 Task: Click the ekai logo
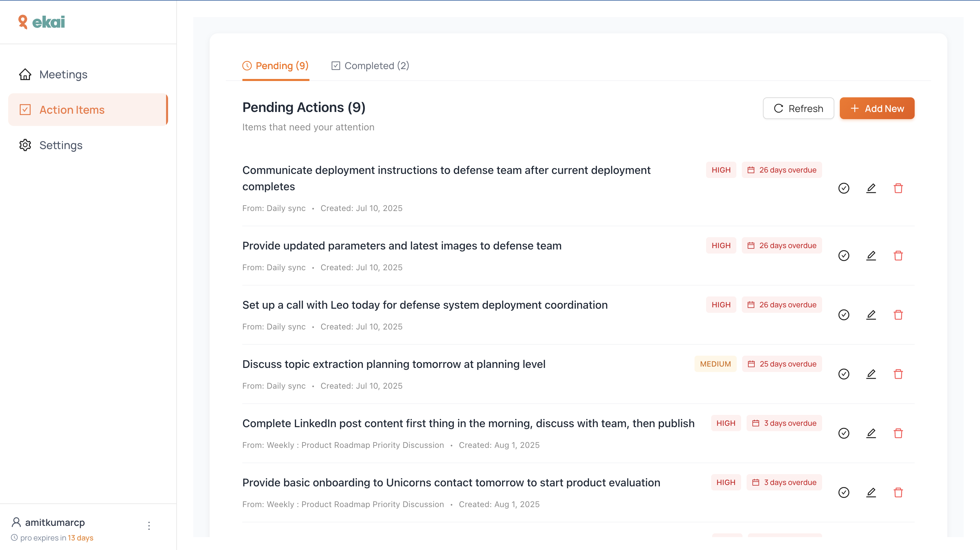42,22
